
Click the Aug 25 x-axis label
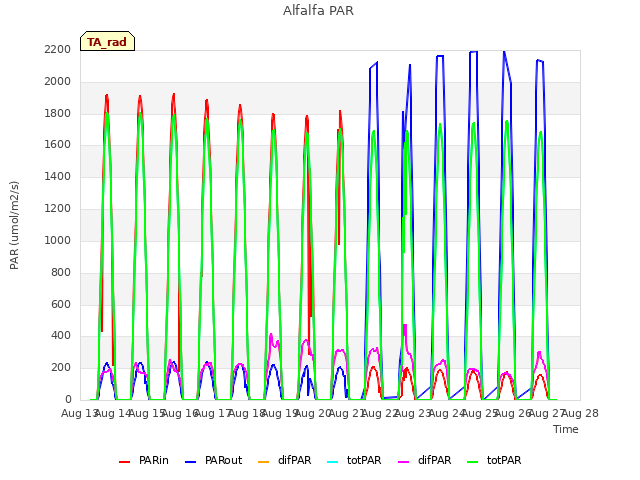point(480,414)
